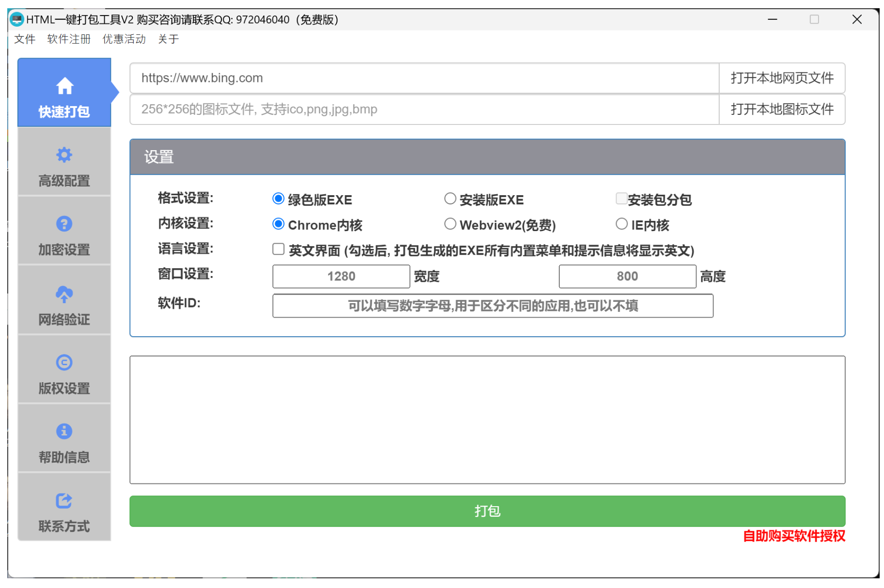
Task: Open the 软件注册 menu
Action: (69, 39)
